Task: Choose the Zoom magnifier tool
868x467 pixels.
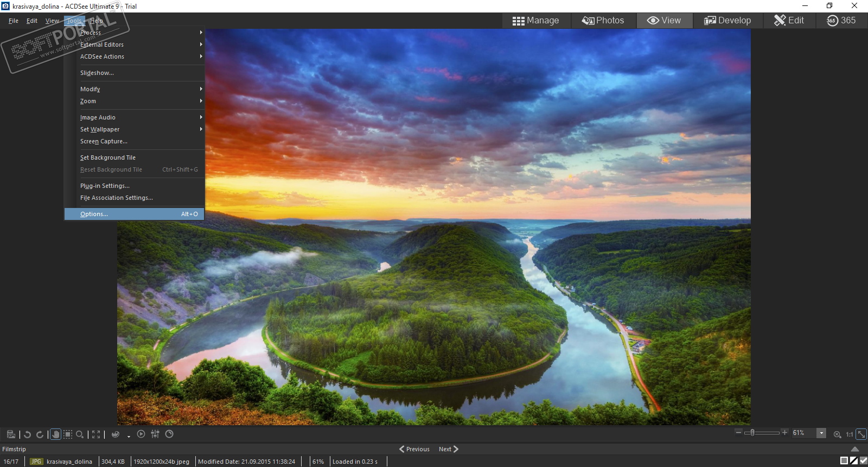Action: pos(80,434)
